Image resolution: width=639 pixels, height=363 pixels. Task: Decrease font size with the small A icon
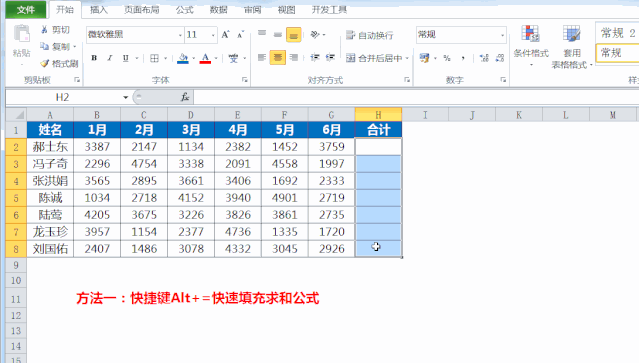tap(240, 35)
